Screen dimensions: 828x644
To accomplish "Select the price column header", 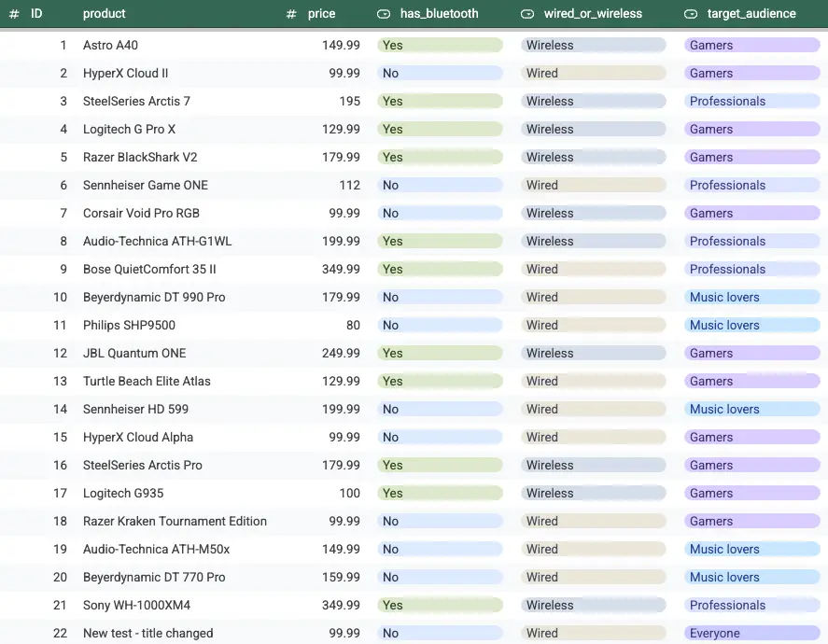I will pos(322,14).
